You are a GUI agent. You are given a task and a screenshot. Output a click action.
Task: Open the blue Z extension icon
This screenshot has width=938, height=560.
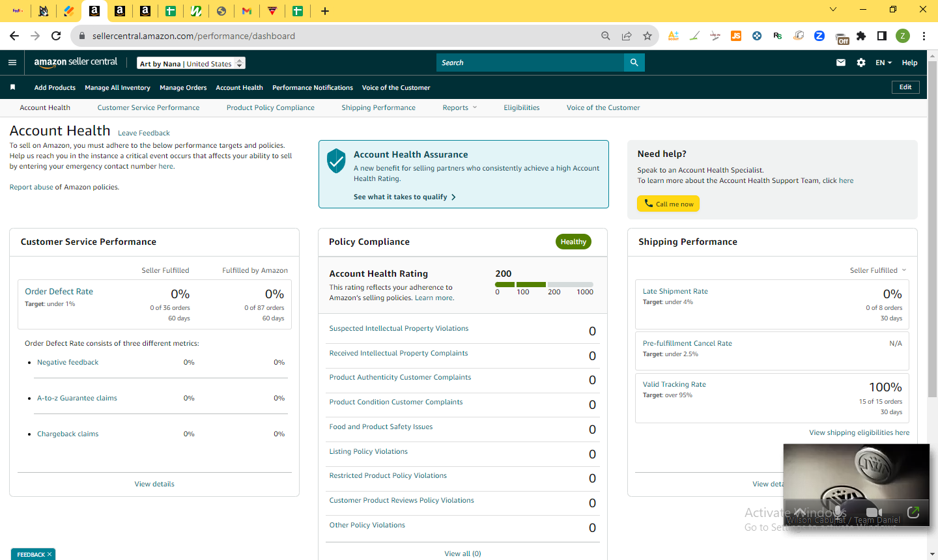(x=819, y=36)
